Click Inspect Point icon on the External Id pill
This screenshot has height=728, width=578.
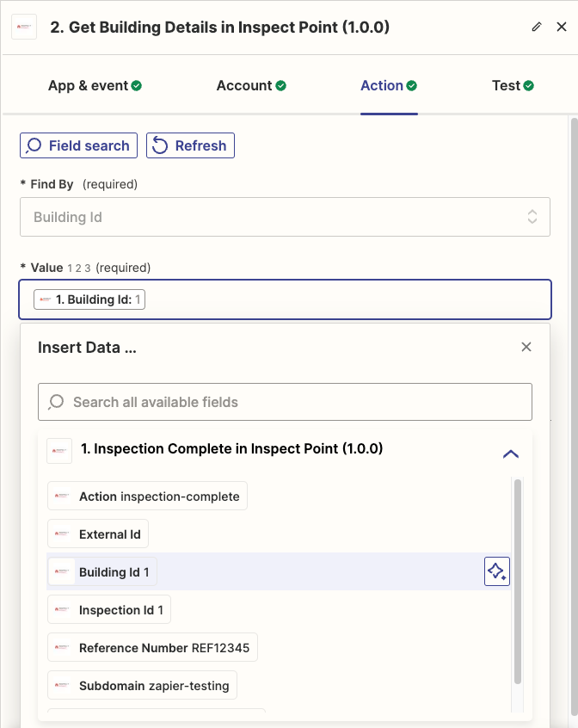61,534
